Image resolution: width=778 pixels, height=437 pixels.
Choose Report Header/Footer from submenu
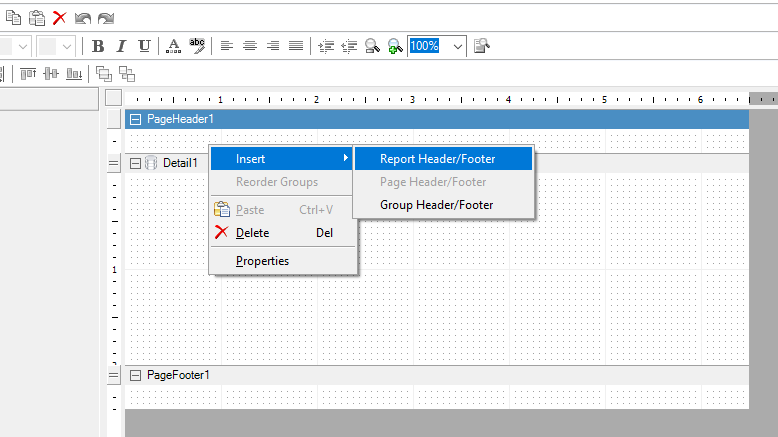(444, 159)
